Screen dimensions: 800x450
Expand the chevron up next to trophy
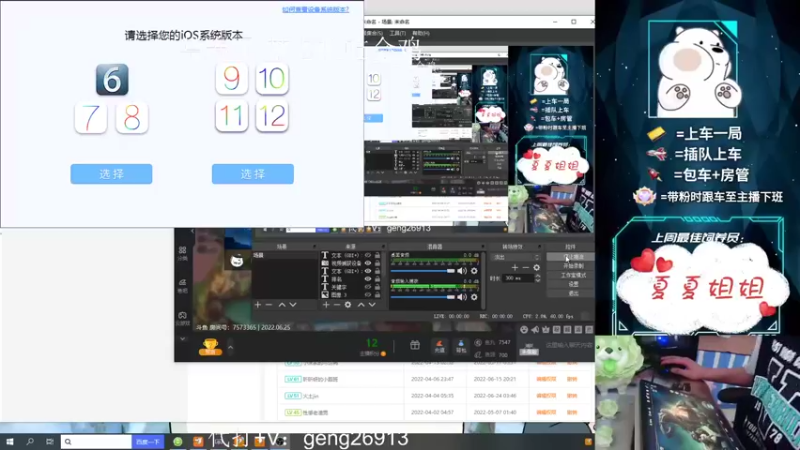pos(230,347)
